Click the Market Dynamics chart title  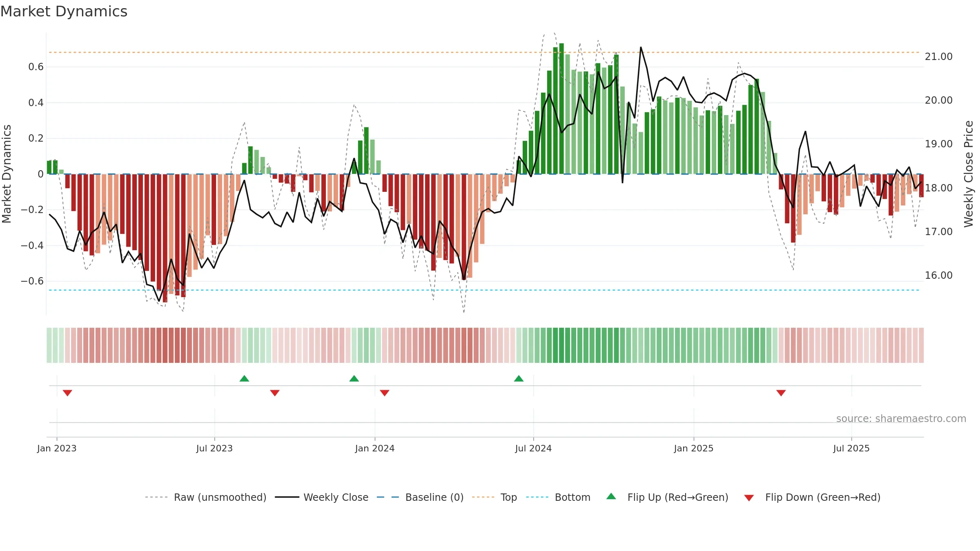point(64,11)
